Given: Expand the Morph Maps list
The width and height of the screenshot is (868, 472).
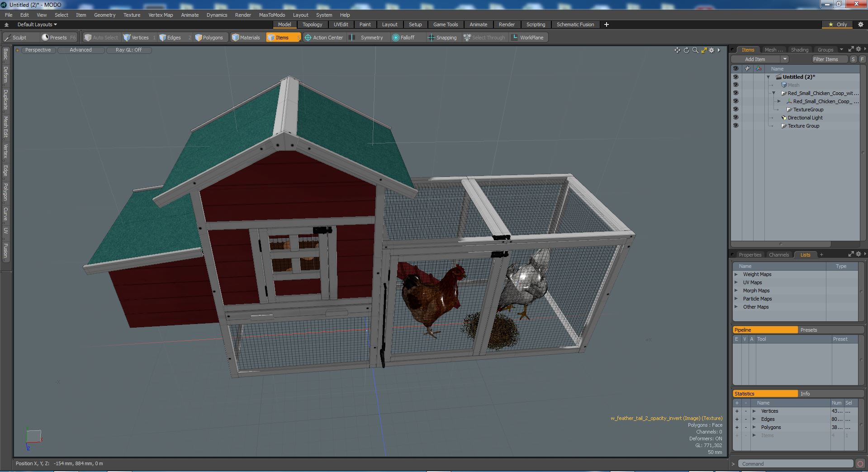Looking at the screenshot, I should [736, 291].
